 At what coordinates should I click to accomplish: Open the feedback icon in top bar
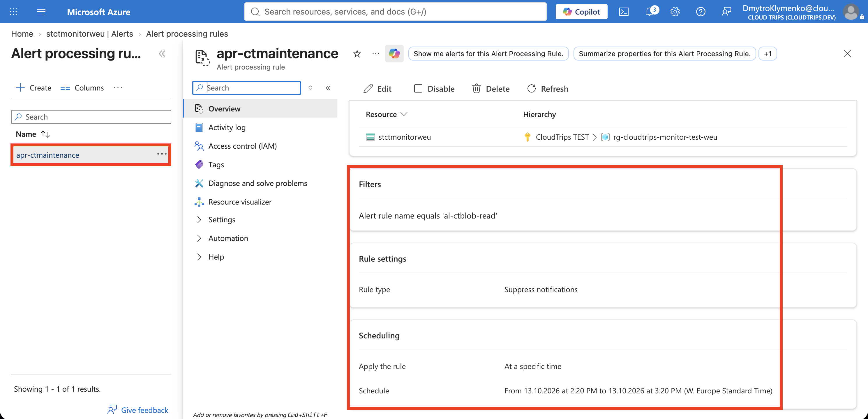[x=726, y=12]
